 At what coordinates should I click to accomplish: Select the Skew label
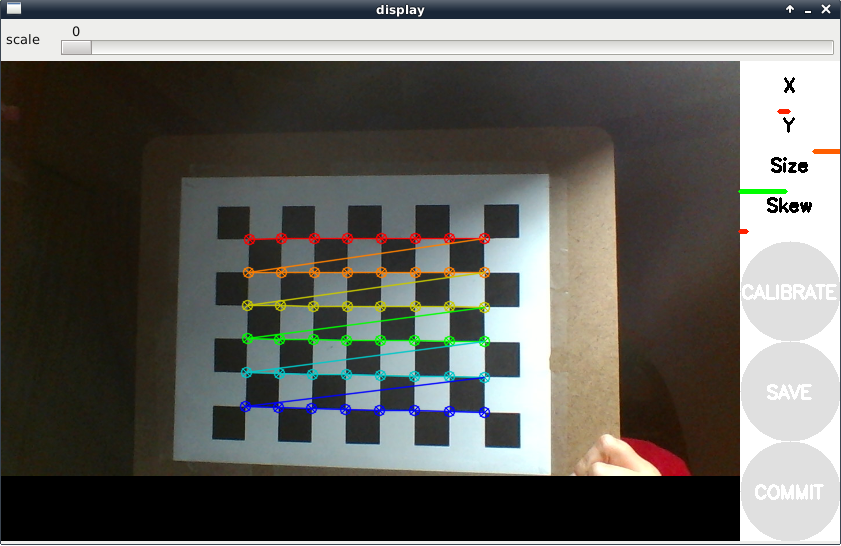click(789, 206)
